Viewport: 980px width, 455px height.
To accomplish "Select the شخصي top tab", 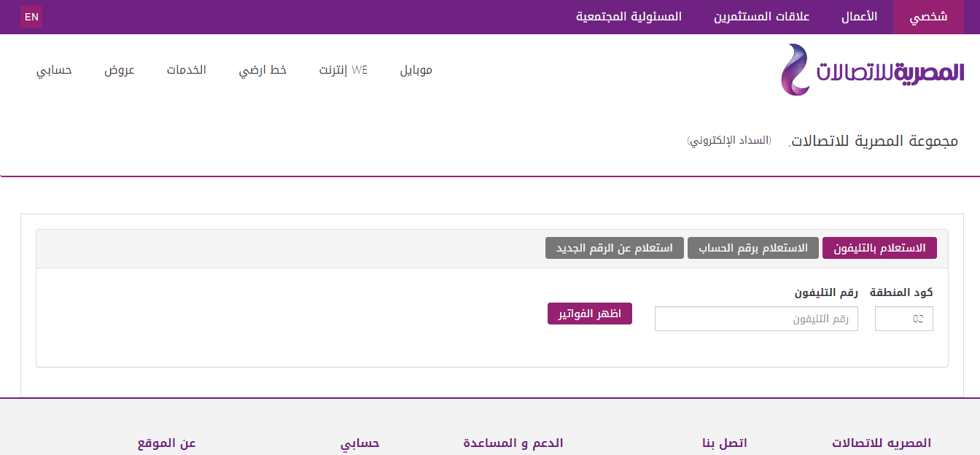I will pyautogui.click(x=928, y=17).
